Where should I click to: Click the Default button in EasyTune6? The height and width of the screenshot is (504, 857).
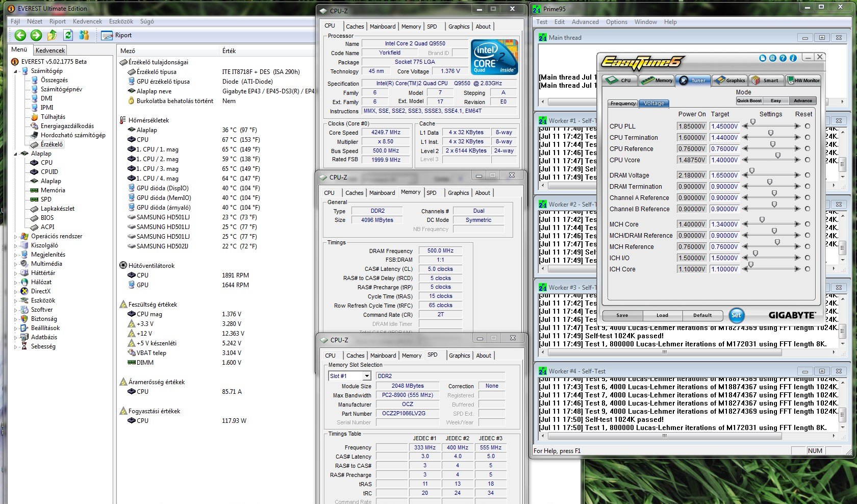click(x=702, y=315)
